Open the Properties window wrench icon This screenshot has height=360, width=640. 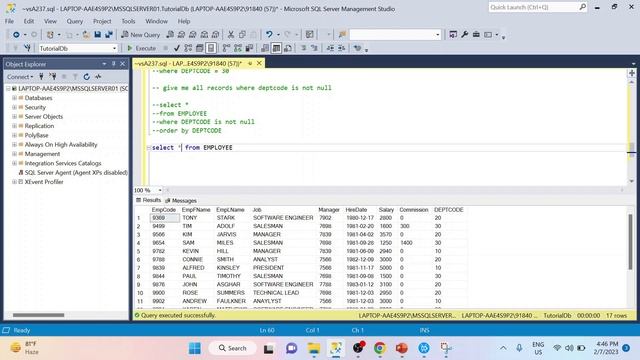[464, 35]
